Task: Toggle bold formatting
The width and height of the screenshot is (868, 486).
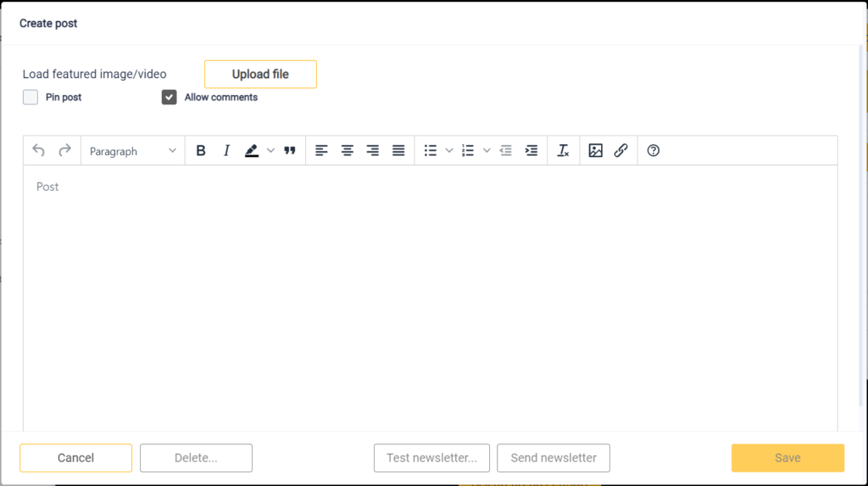Action: 200,150
